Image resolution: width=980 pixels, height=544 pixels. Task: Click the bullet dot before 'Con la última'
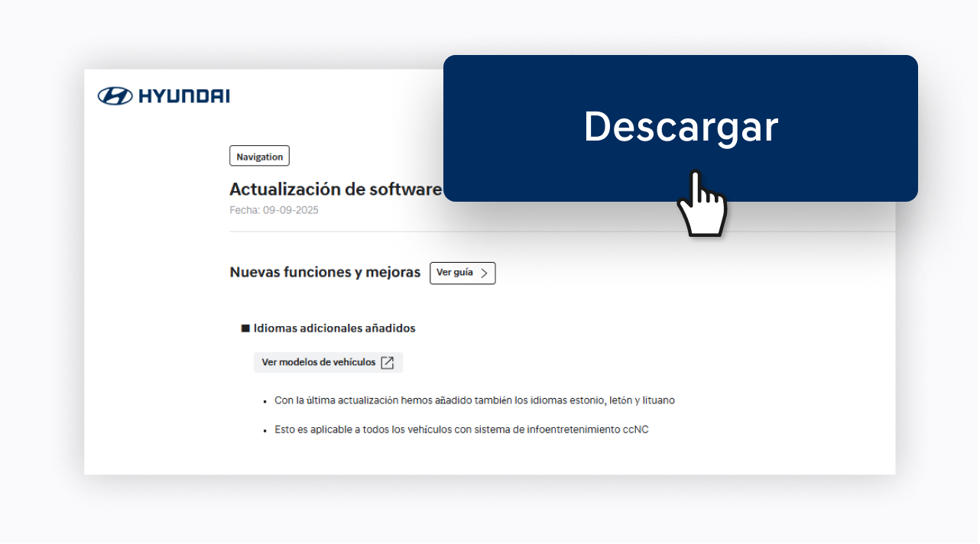(x=264, y=401)
